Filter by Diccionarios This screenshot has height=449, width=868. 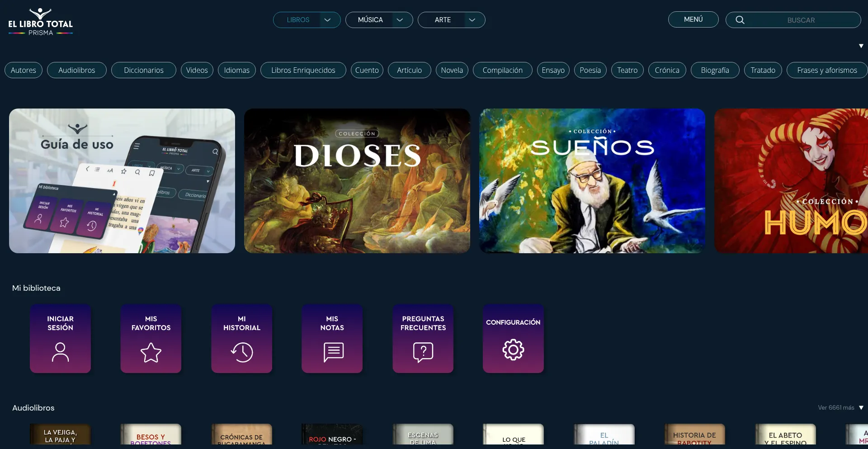pyautogui.click(x=144, y=70)
